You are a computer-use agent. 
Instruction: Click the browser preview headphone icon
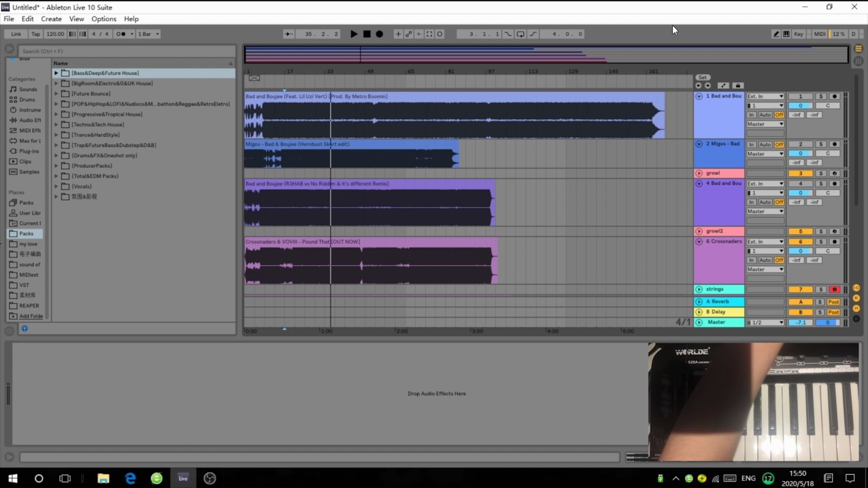[x=25, y=328]
